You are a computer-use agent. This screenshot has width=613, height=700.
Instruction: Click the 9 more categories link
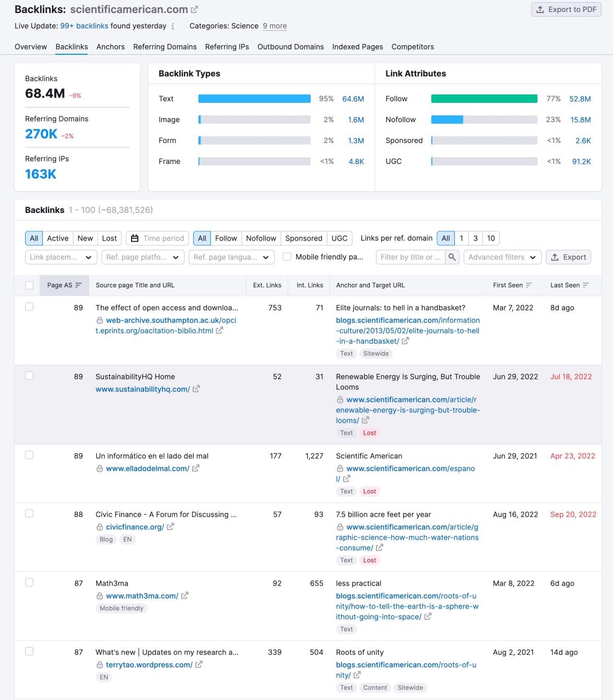[275, 26]
